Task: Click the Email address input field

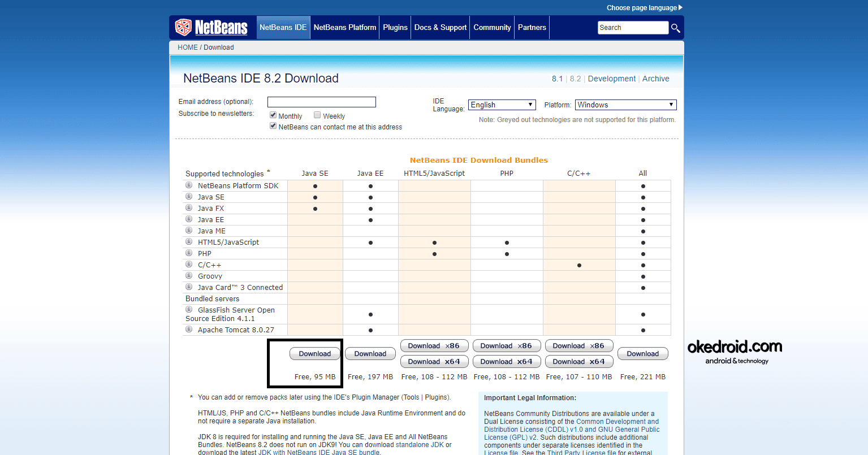Action: [x=322, y=102]
